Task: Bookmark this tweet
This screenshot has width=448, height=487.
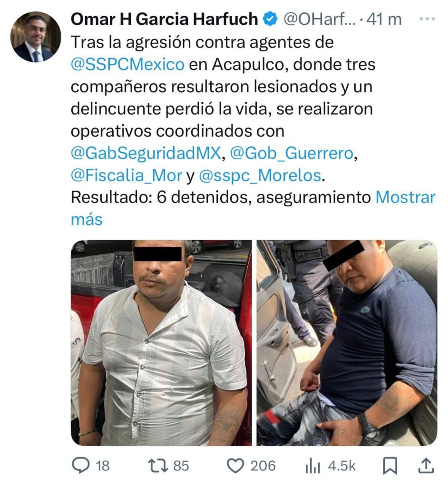Action: [x=390, y=466]
